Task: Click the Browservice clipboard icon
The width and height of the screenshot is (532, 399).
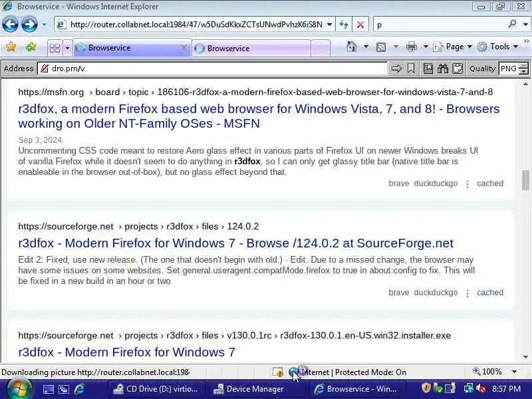Action: (x=458, y=68)
